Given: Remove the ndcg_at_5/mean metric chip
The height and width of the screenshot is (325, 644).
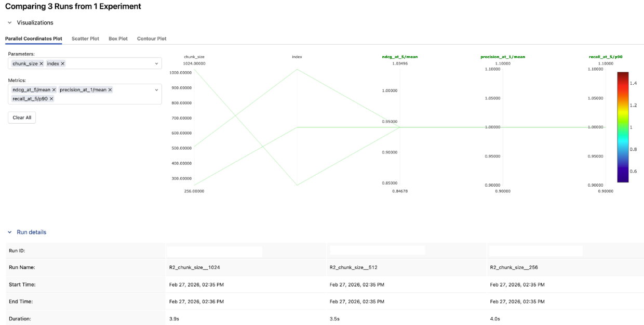Looking at the screenshot, I should (53, 90).
